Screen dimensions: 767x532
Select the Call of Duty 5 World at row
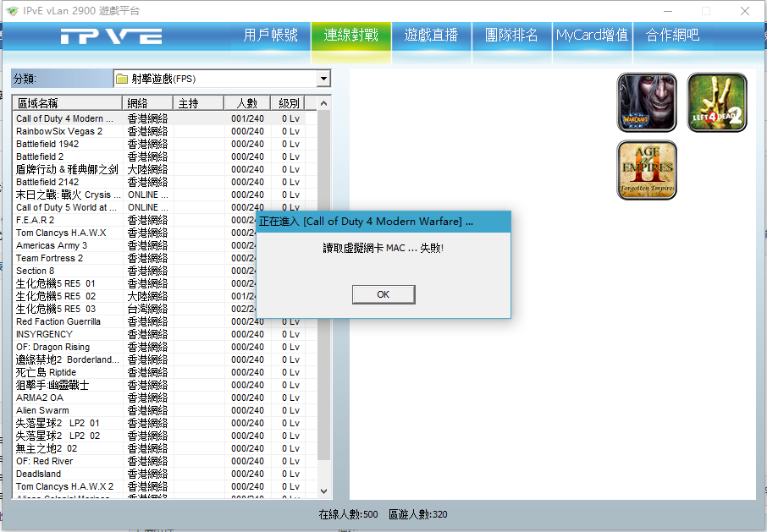pos(164,207)
